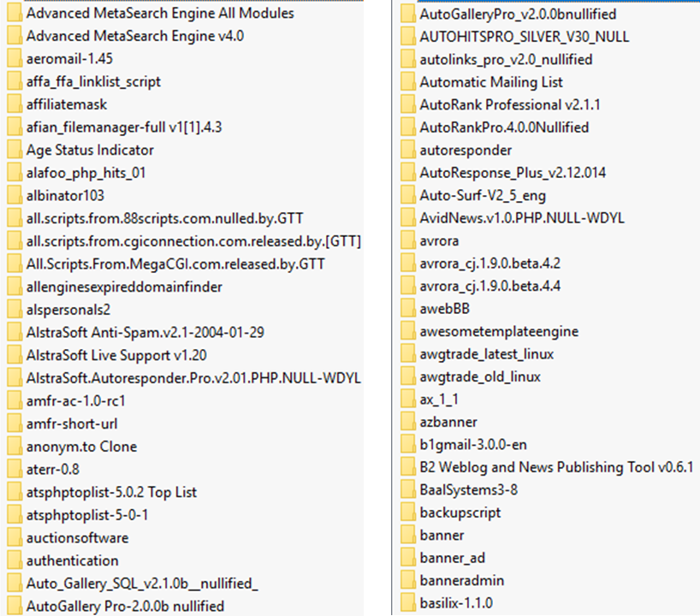The height and width of the screenshot is (616, 700).
Task: Select 'awgtrade_latest_linux' entry
Action: pyautogui.click(x=487, y=353)
